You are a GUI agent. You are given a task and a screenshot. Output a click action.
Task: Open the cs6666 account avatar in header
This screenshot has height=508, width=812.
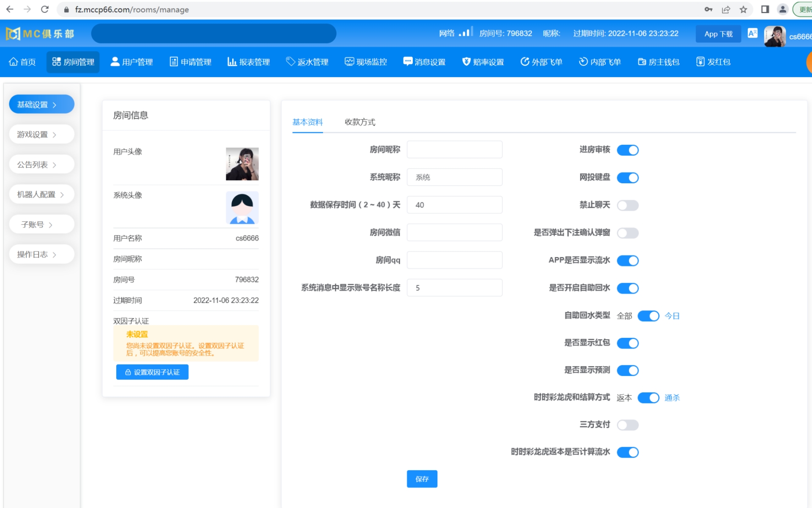(x=775, y=36)
